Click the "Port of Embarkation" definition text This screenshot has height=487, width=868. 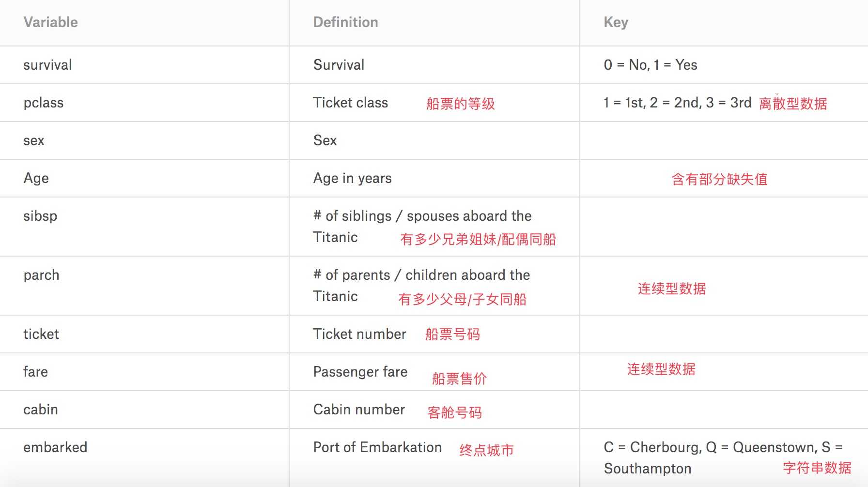[x=377, y=447]
